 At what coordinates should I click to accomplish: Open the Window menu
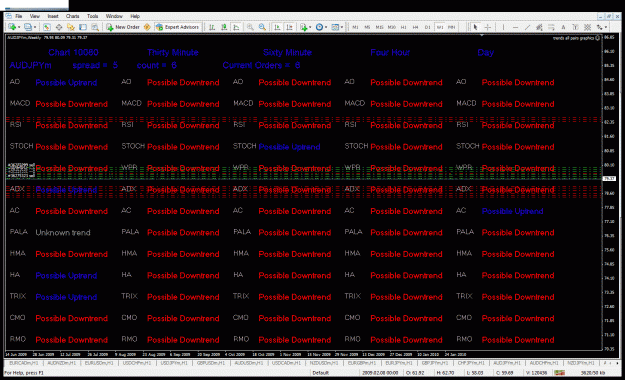(x=114, y=16)
